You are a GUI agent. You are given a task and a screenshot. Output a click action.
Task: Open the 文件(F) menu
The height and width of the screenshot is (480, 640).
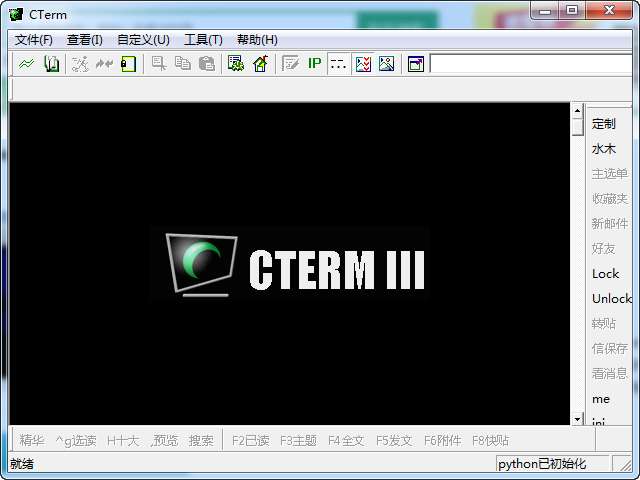[34, 40]
